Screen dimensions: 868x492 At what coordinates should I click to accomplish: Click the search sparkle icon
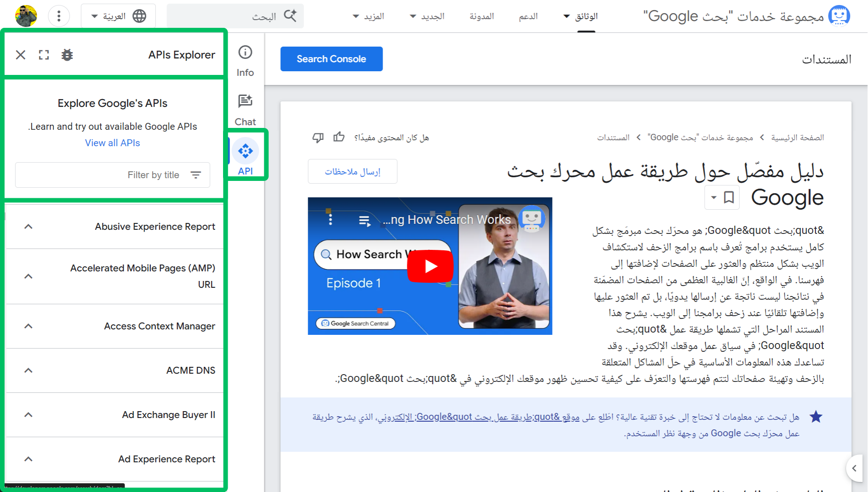pos(290,16)
